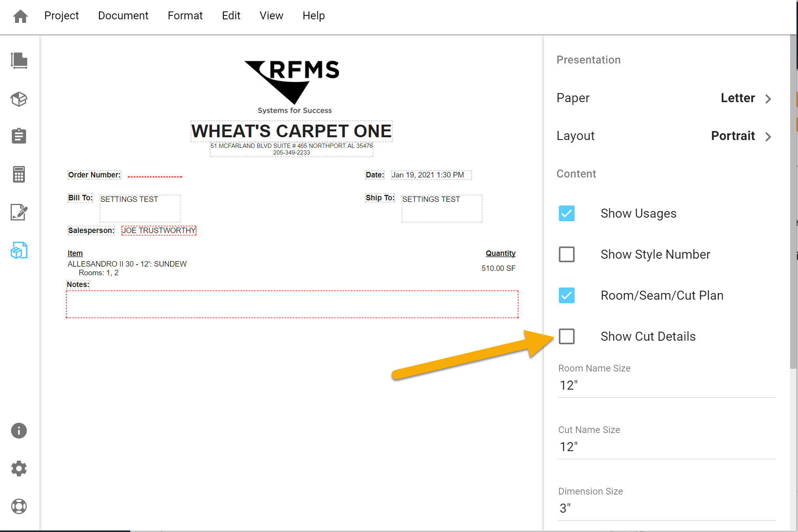Screen dimensions: 798x532
Task: Click the Ship To SETTINGS TEST box
Action: tap(442, 208)
